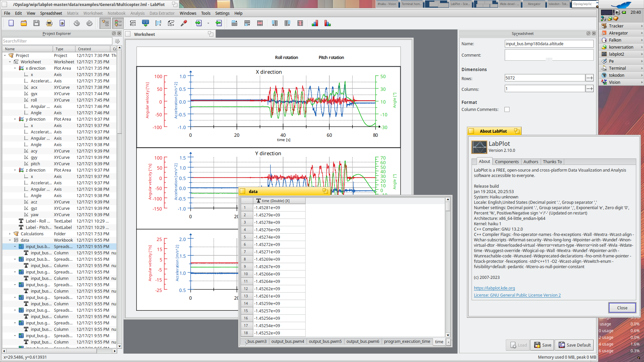
Task: Insert column right using the toolbar icon
Action: point(287,23)
